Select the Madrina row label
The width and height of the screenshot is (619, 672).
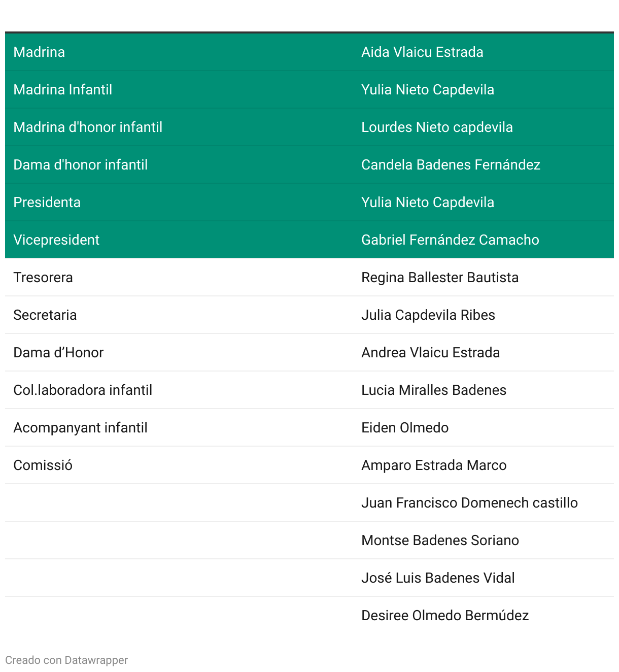coord(39,52)
